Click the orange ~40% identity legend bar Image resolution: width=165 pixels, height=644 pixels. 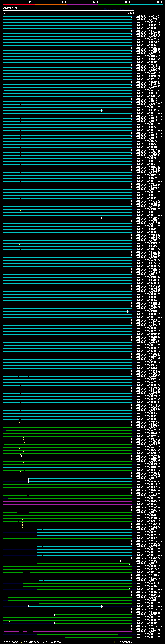click(x=51, y=5)
